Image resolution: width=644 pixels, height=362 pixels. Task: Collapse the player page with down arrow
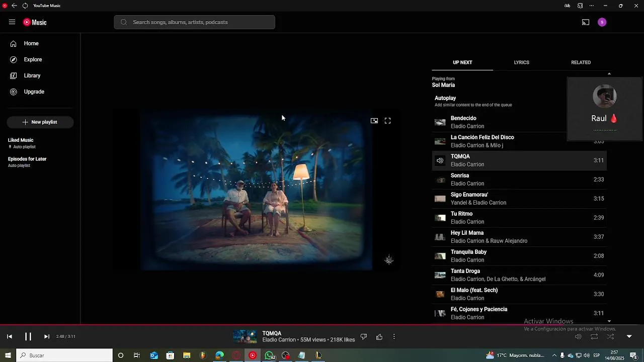pos(629,336)
